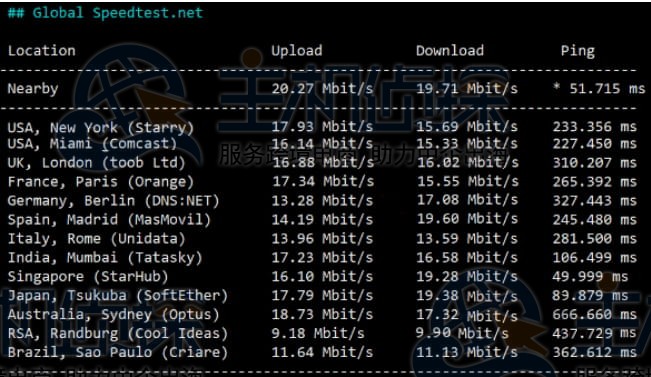Click Italy, Rome (Unidata) row
651x377 pixels.
[322, 239]
